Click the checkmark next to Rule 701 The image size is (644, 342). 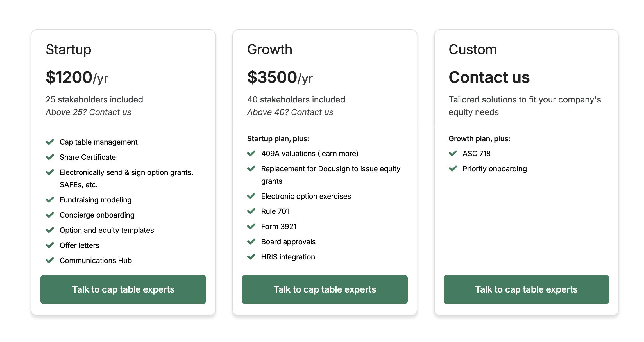(x=251, y=211)
